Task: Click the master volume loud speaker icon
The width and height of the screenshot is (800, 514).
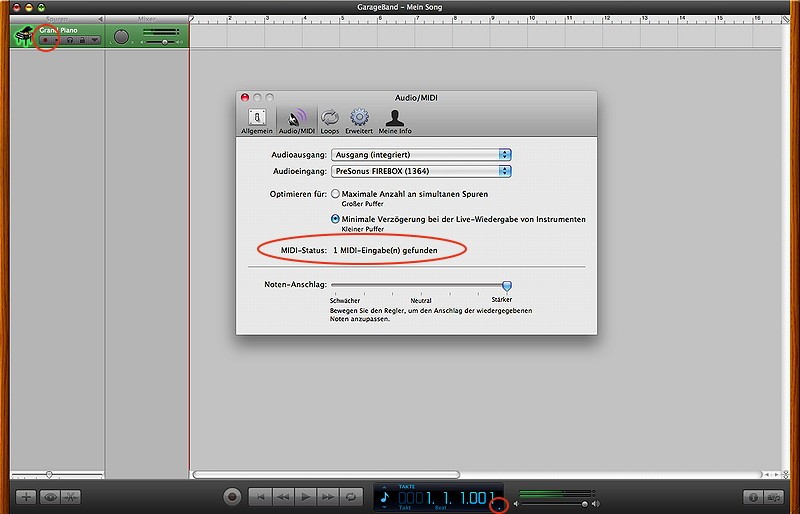Action: pyautogui.click(x=595, y=504)
